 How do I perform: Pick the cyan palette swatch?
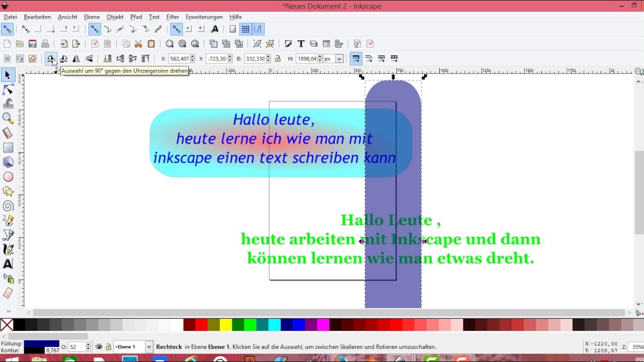pos(274,325)
